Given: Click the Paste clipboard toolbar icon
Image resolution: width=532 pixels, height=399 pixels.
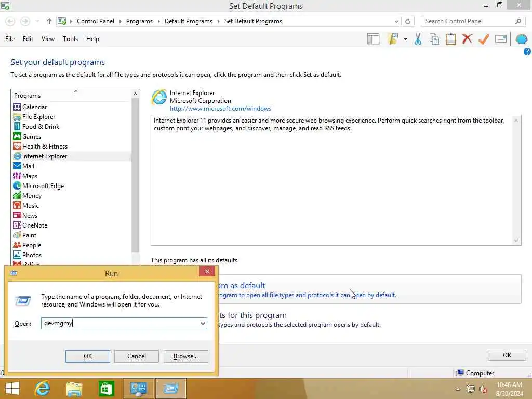Looking at the screenshot, I should point(450,39).
